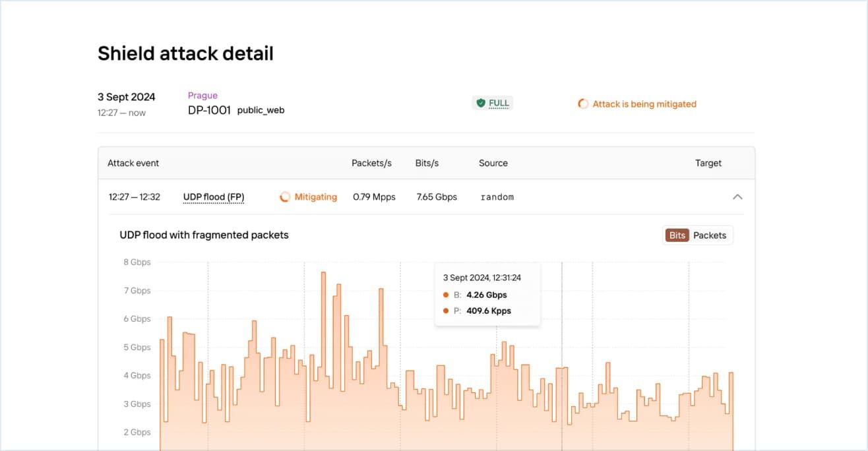Click the FULL protection badge label

tap(499, 104)
